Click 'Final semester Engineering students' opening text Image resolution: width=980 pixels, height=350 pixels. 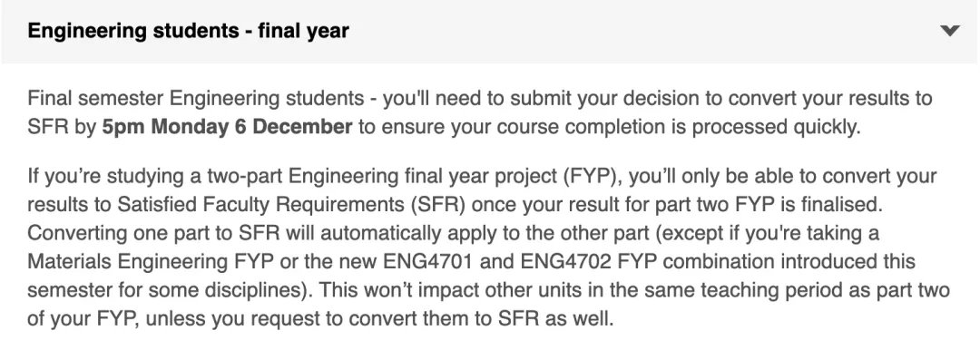click(196, 99)
